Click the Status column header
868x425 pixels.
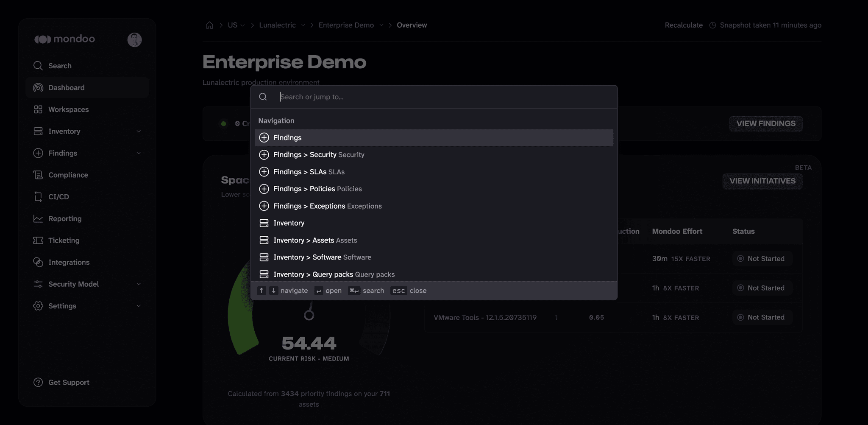click(x=743, y=231)
